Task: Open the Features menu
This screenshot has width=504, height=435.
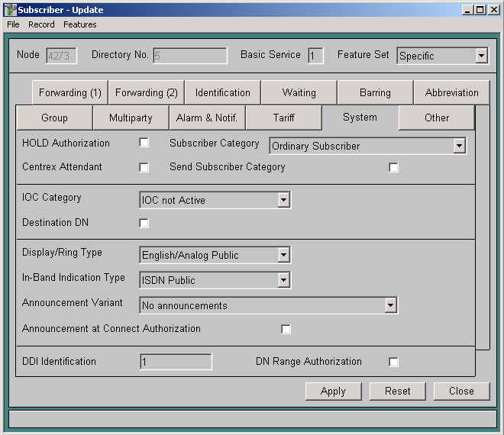Action: 80,24
